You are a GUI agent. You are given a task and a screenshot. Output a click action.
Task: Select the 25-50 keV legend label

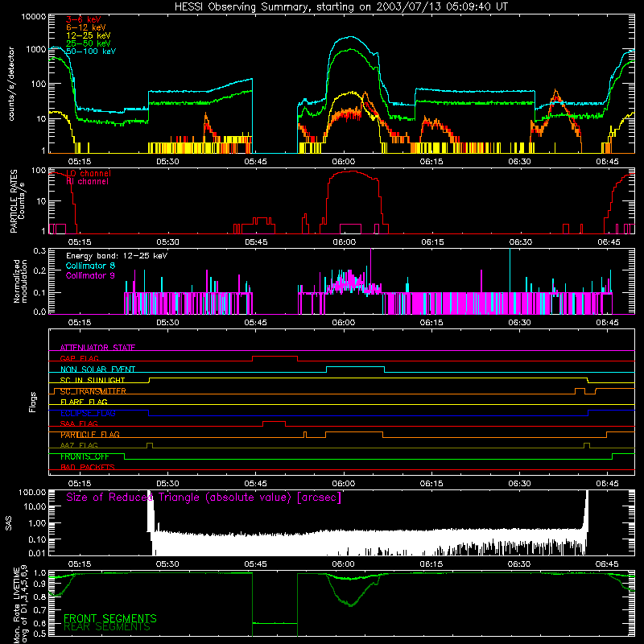coord(89,43)
